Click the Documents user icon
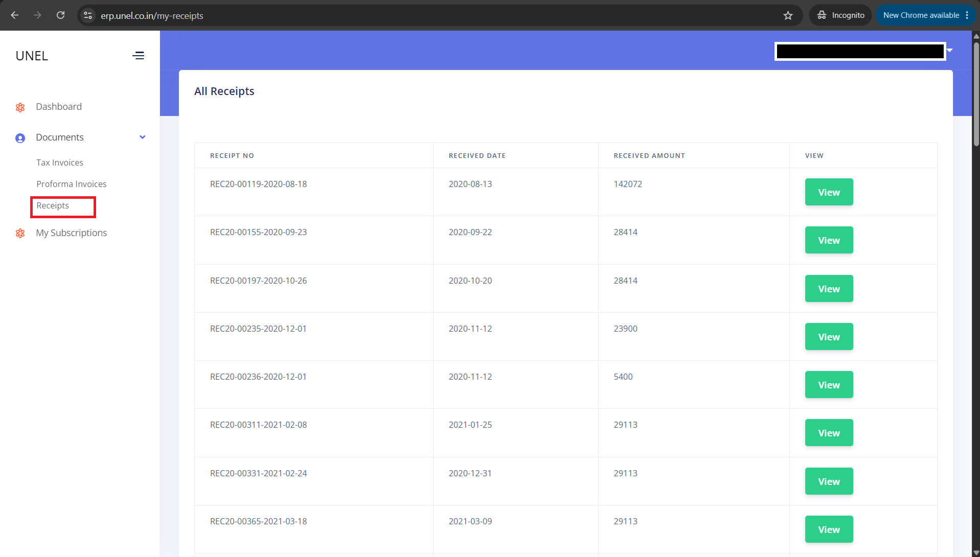 coord(20,138)
